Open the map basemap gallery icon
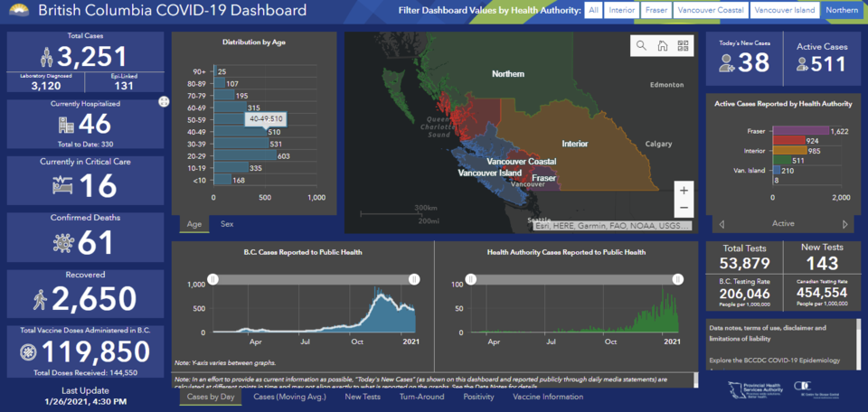868x412 pixels. (683, 46)
